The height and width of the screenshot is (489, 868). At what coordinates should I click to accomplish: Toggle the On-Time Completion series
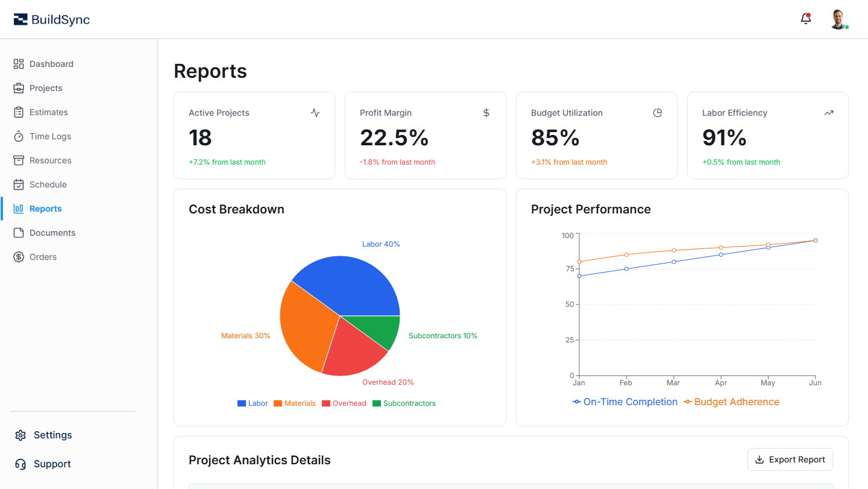pyautogui.click(x=625, y=402)
